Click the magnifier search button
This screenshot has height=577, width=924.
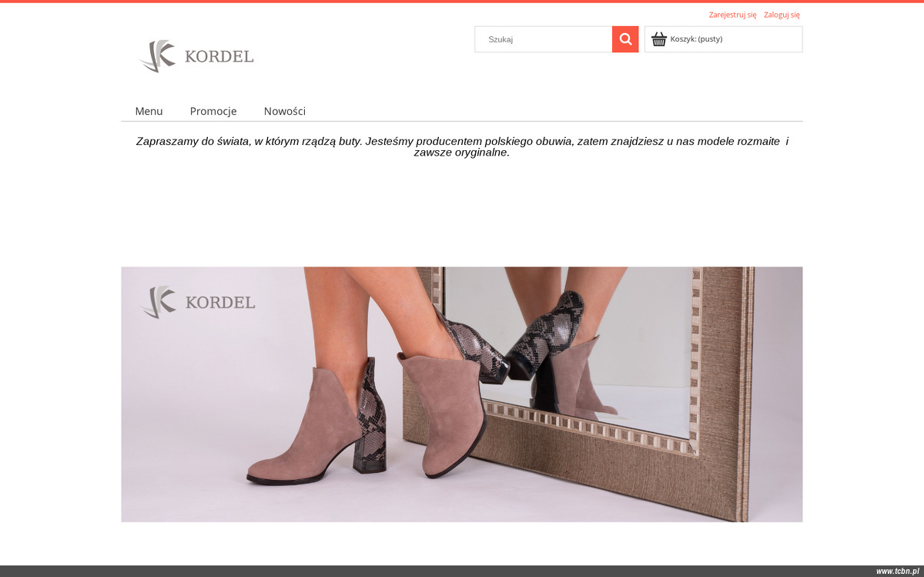point(625,39)
